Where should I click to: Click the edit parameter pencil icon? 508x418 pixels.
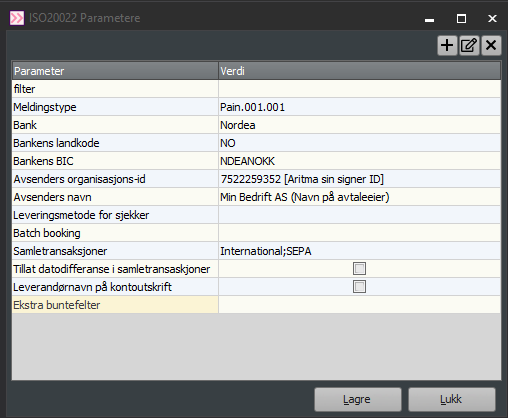coord(469,45)
